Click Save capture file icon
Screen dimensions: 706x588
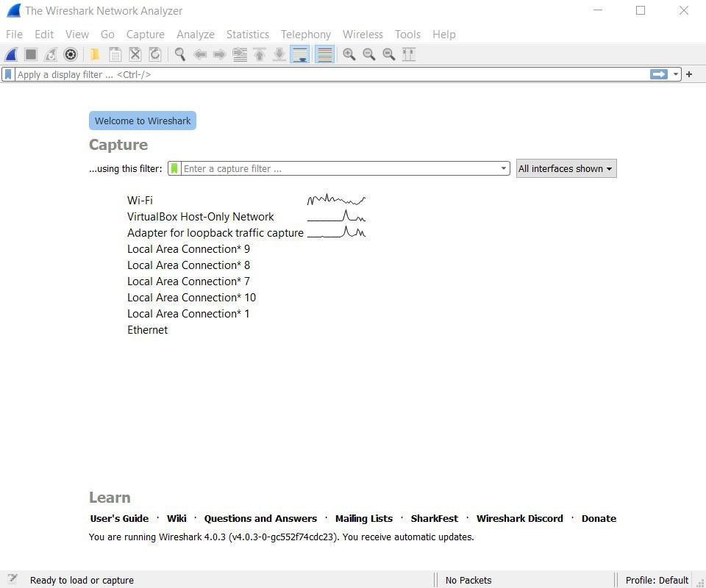115,54
